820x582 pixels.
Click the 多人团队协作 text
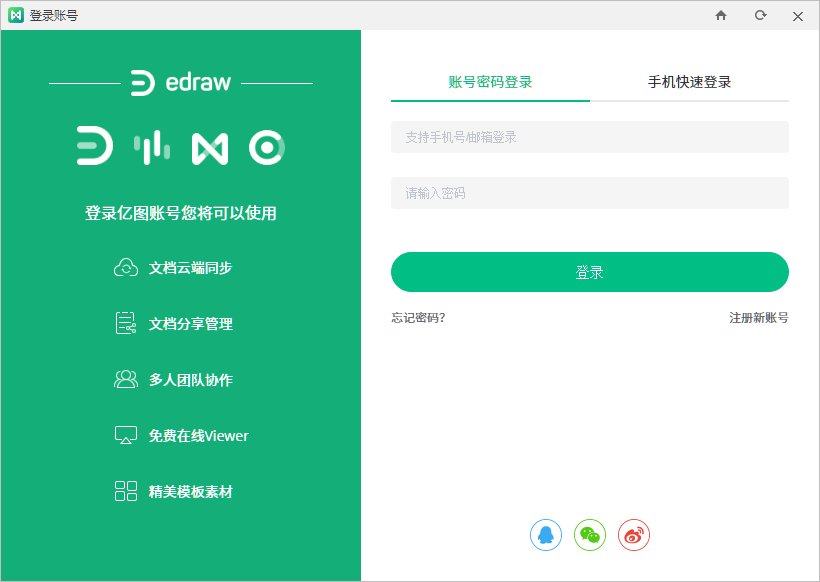(191, 380)
